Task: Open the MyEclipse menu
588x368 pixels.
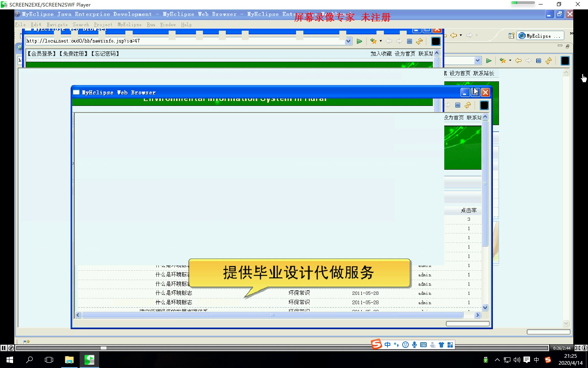Action: pos(129,25)
